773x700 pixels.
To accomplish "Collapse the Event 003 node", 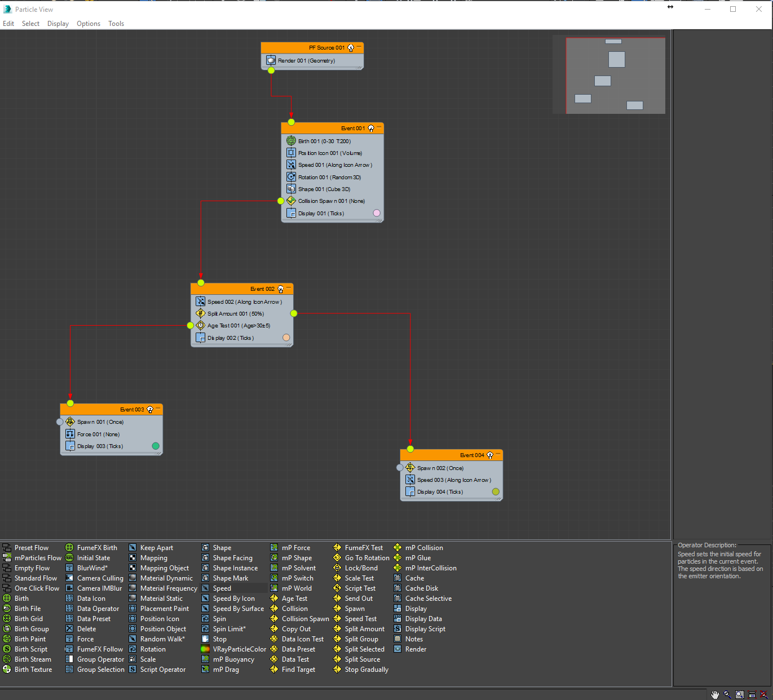I will [x=158, y=409].
